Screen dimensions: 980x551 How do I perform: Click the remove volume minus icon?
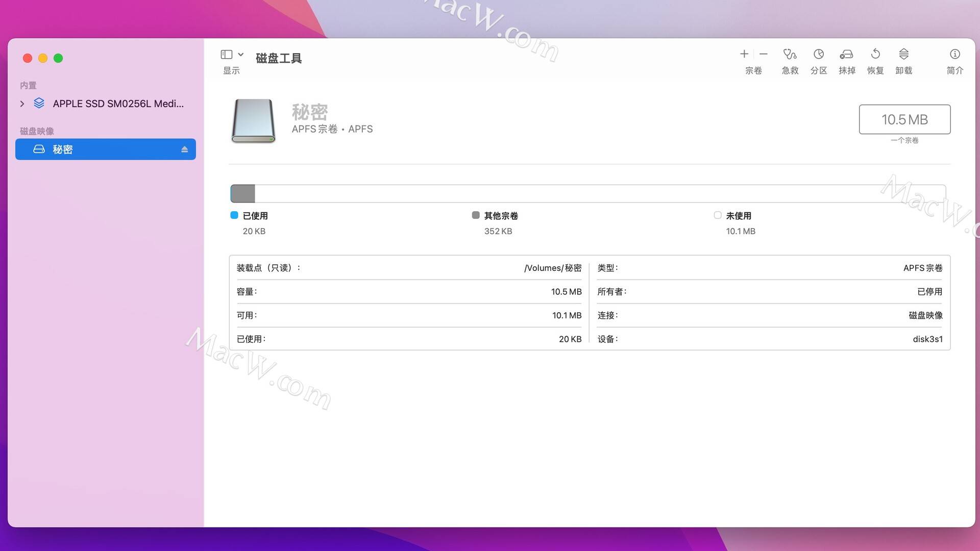click(x=764, y=54)
